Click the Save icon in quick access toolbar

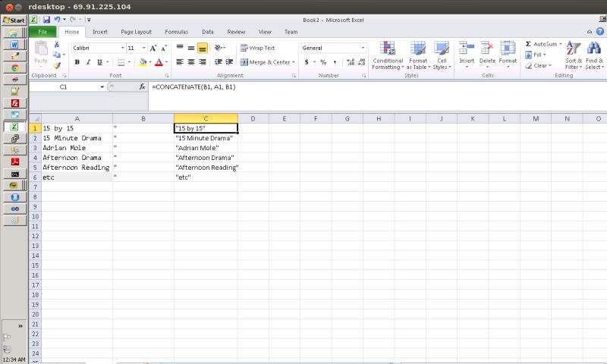[46, 20]
